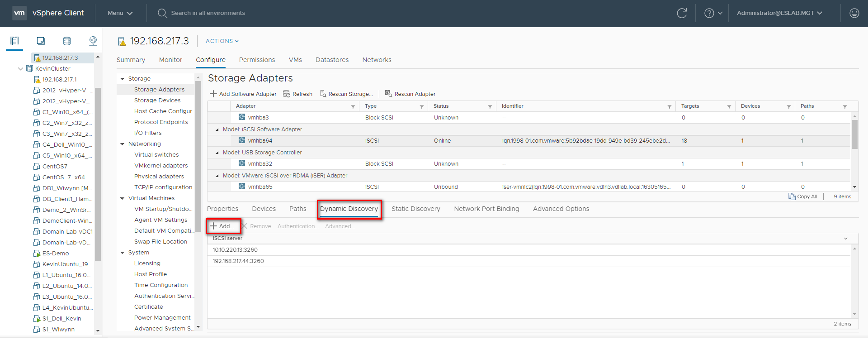Open the Hosts and Clusters inventory view
868x340 pixels.
(14, 41)
